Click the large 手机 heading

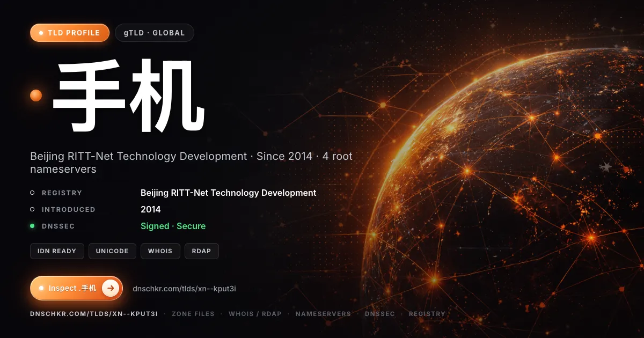[129, 95]
